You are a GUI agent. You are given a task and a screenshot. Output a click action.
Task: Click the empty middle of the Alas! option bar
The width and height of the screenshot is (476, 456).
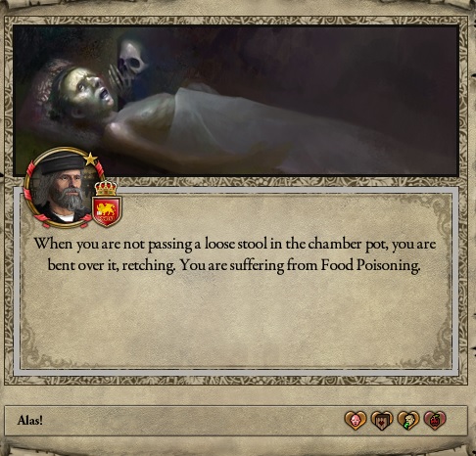193,421
